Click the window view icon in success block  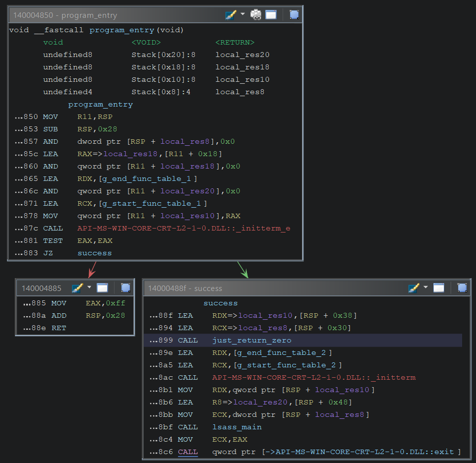coord(439,288)
